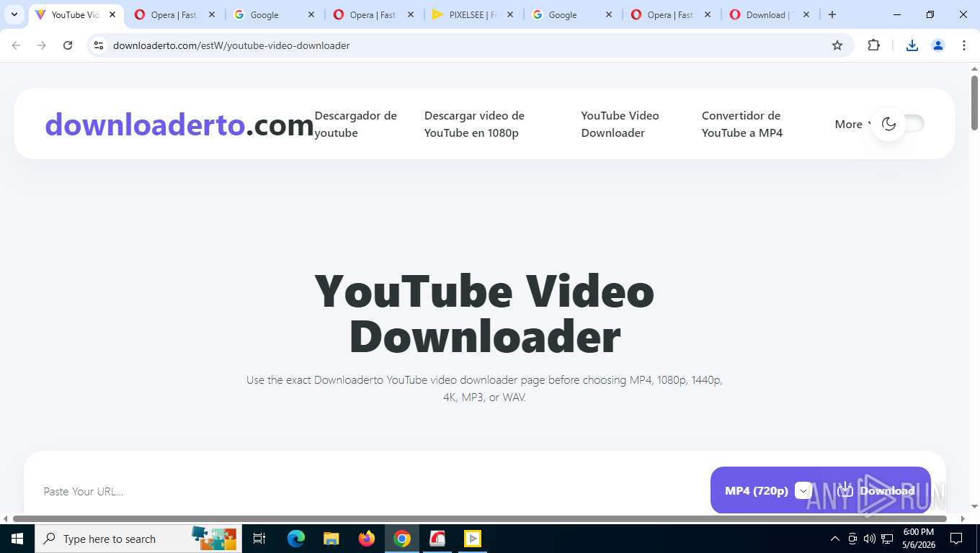Open Convertidor de YouTube a MP4 link
Image resolution: width=980 pixels, height=553 pixels.
[742, 124]
